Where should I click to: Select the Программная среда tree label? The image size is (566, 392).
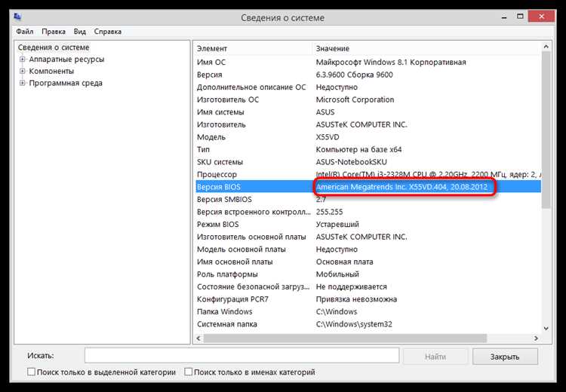[x=66, y=83]
